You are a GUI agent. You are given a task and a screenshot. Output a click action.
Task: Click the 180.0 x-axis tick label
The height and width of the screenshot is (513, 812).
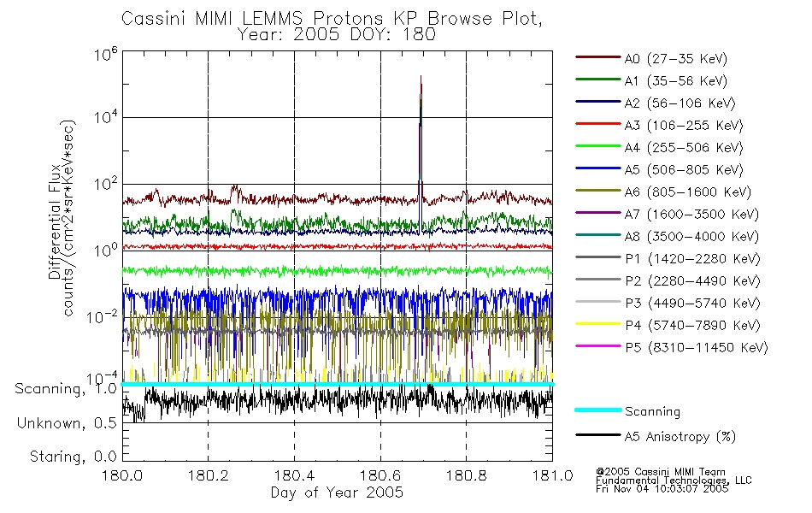(122, 475)
